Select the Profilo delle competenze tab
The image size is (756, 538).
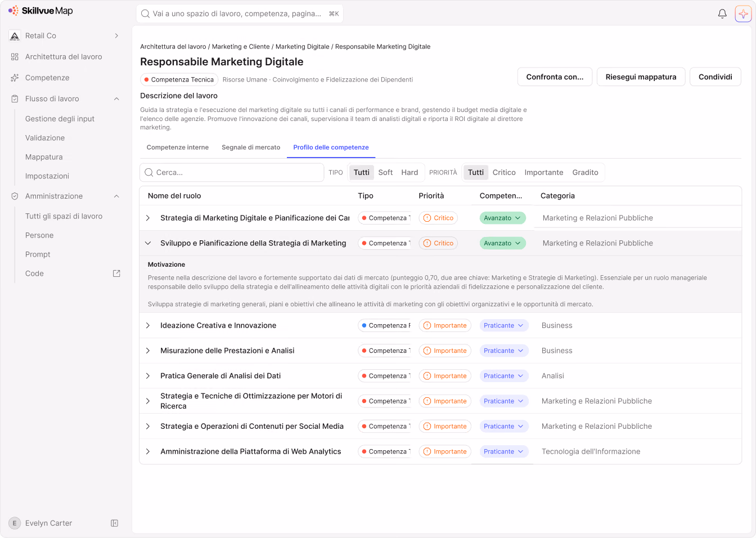pyautogui.click(x=331, y=147)
